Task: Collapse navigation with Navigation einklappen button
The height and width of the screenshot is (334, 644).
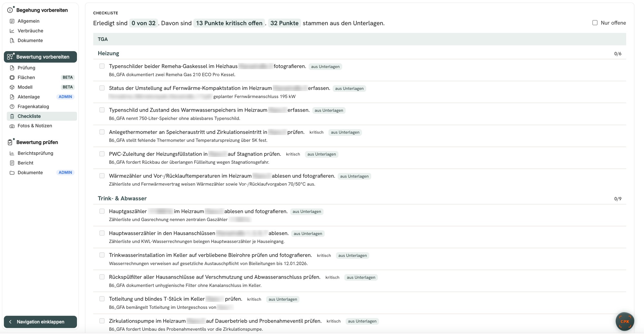Action: [40, 322]
